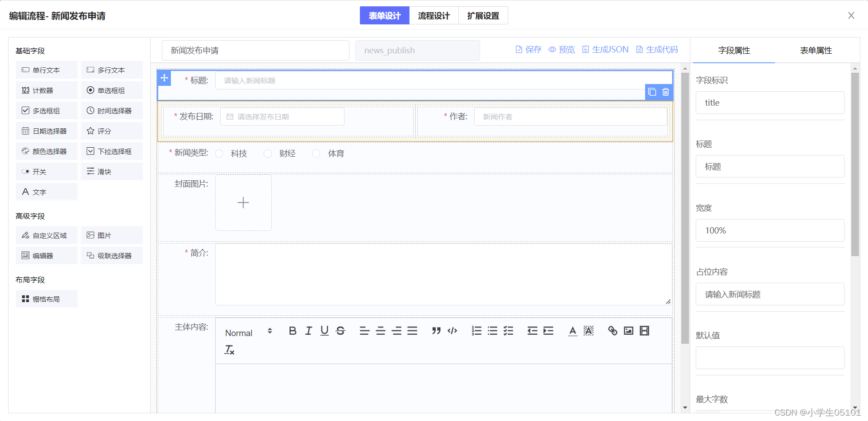Choose 财经 as the news type

pyautogui.click(x=267, y=153)
